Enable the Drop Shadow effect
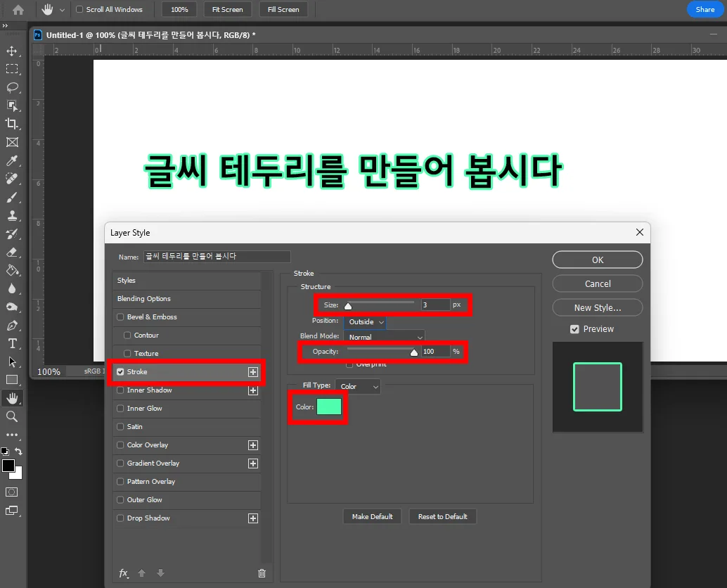The height and width of the screenshot is (588, 727). tap(120, 518)
